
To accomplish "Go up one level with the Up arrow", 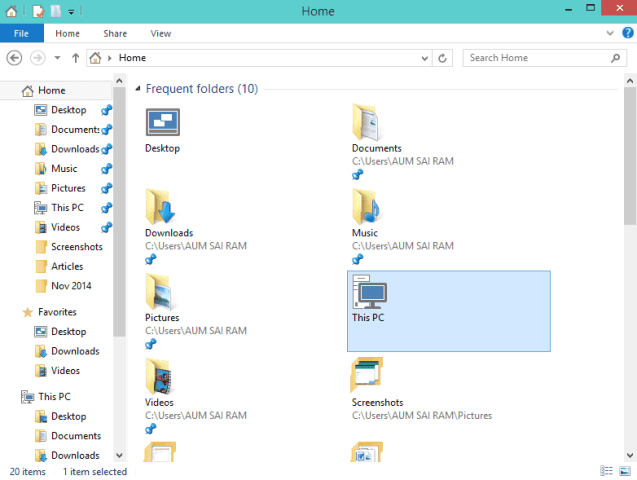I will click(x=76, y=58).
